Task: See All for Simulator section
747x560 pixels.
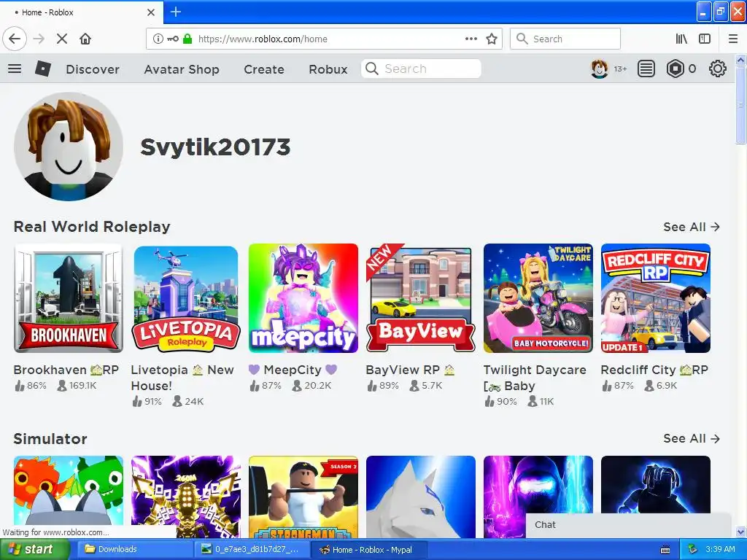Action: 692,438
